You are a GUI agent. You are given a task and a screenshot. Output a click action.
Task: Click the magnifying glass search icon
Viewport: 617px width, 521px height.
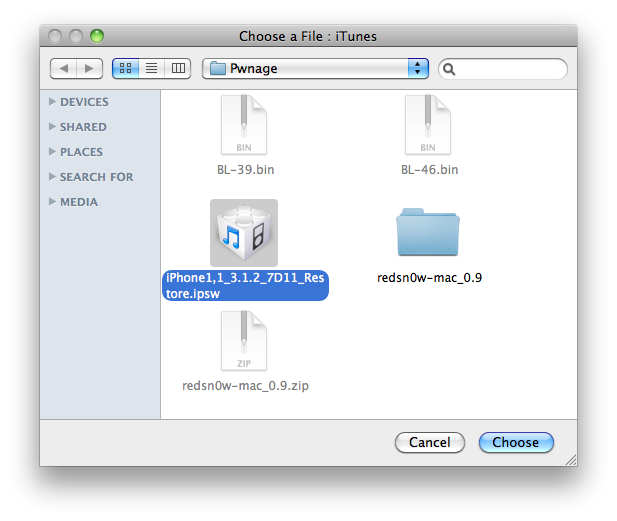click(x=449, y=69)
